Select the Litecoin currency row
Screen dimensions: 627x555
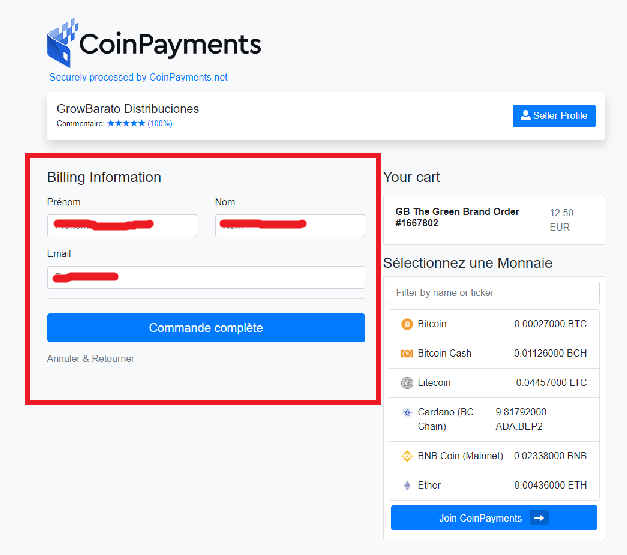(494, 383)
